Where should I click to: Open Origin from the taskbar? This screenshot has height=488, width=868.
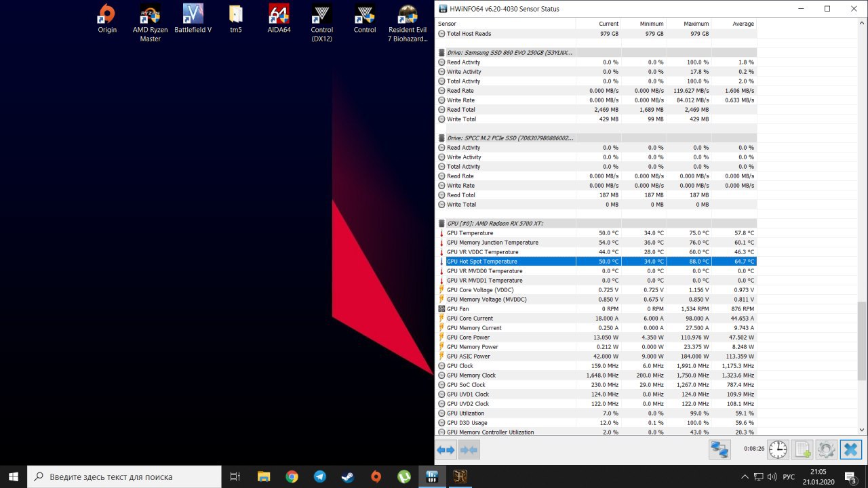click(x=376, y=476)
